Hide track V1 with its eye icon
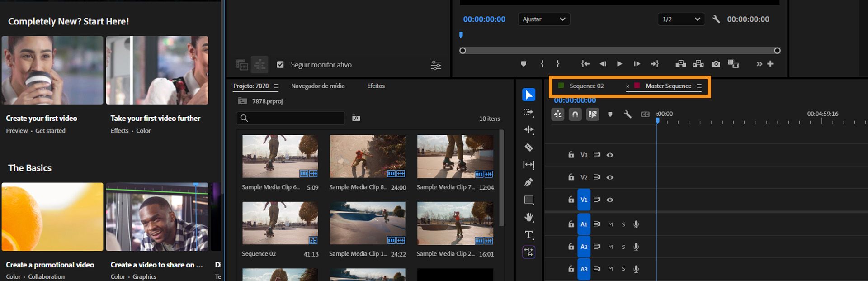868x281 pixels. 610,200
